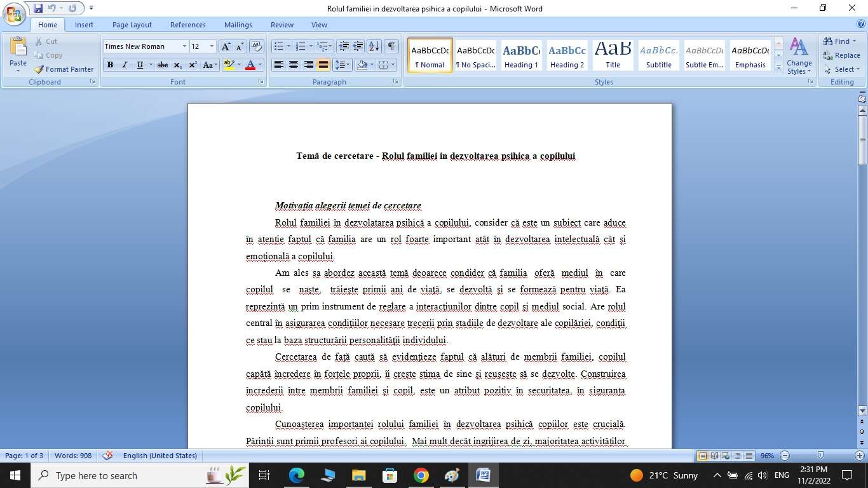Screen dimensions: 868x488
Task: Open the font name dropdown
Action: [x=184, y=46]
